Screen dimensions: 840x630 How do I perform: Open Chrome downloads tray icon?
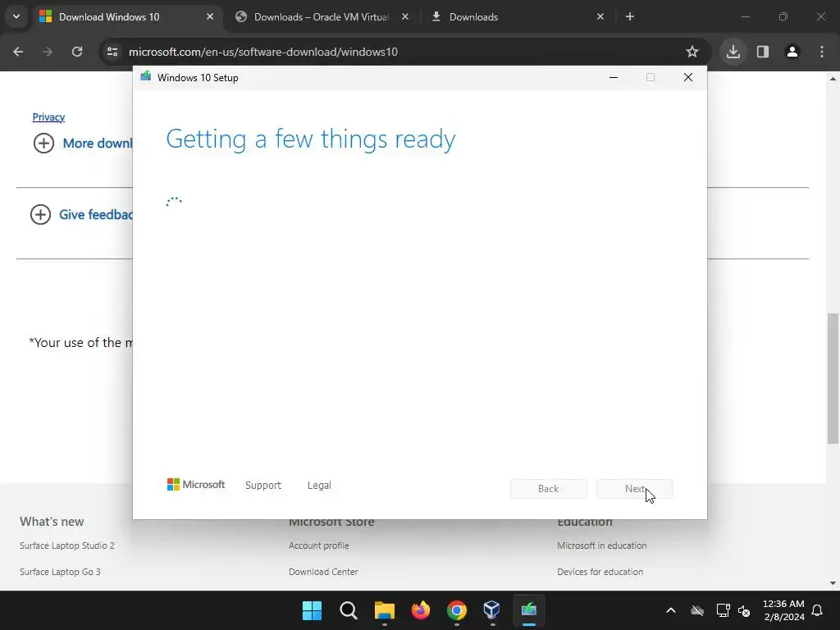coord(733,52)
